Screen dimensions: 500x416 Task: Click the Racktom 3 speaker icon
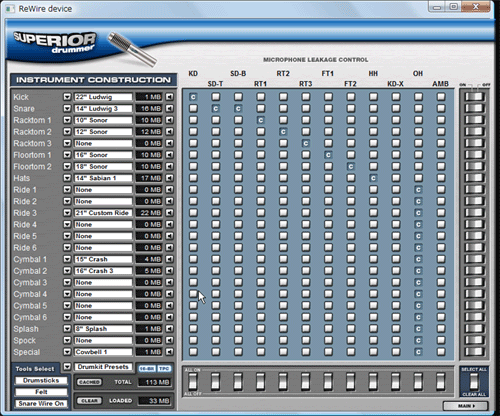[170, 143]
